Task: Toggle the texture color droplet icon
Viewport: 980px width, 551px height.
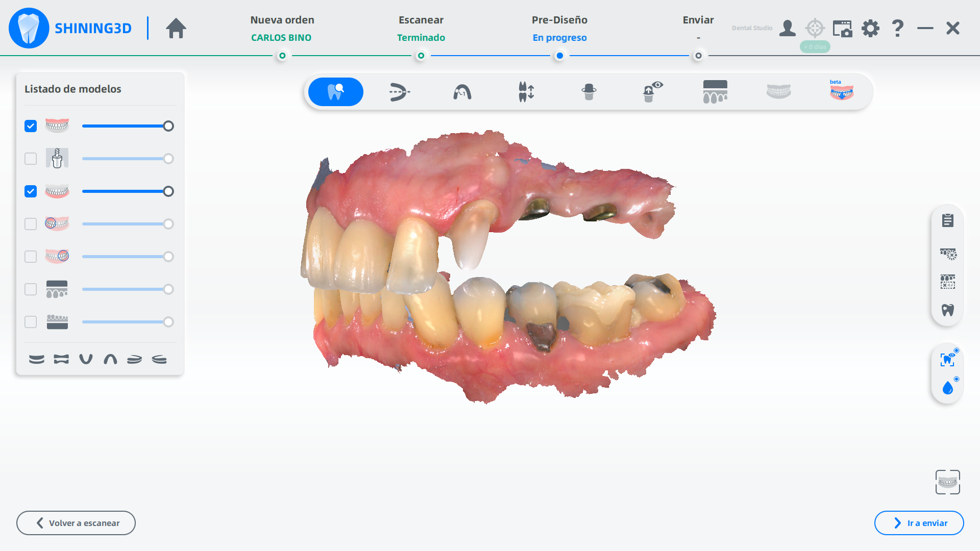Action: 947,388
